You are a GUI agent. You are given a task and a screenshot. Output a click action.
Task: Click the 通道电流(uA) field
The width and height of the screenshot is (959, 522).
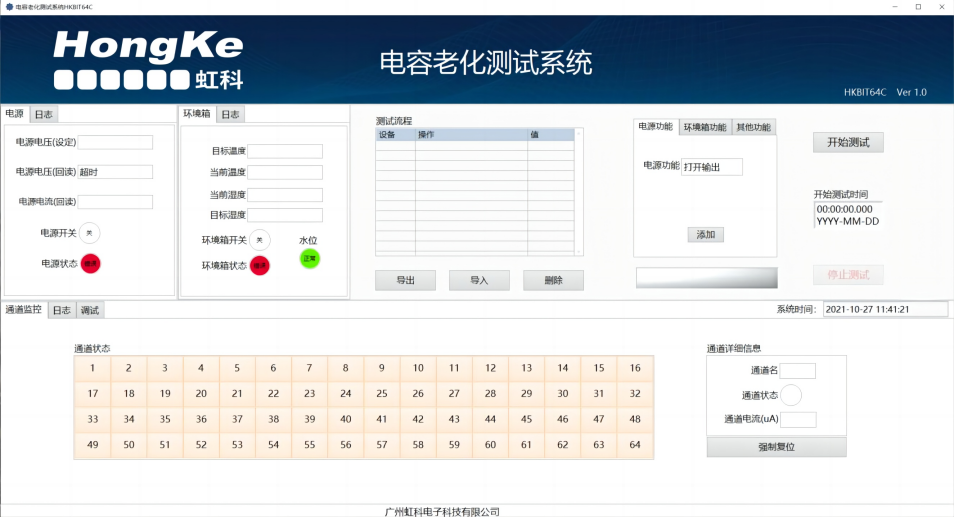point(798,420)
